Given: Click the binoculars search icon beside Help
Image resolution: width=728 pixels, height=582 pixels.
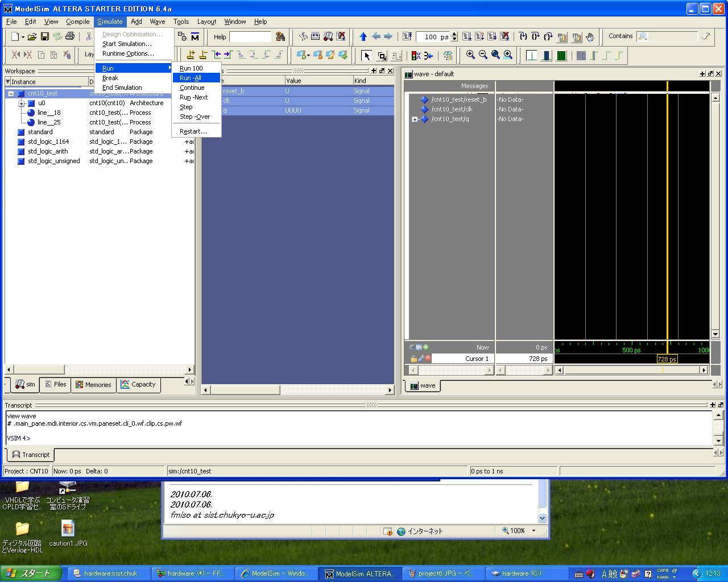Looking at the screenshot, I should [x=280, y=37].
